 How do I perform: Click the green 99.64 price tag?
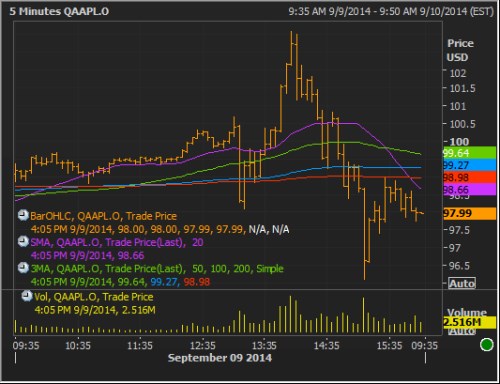pyautogui.click(x=469, y=153)
